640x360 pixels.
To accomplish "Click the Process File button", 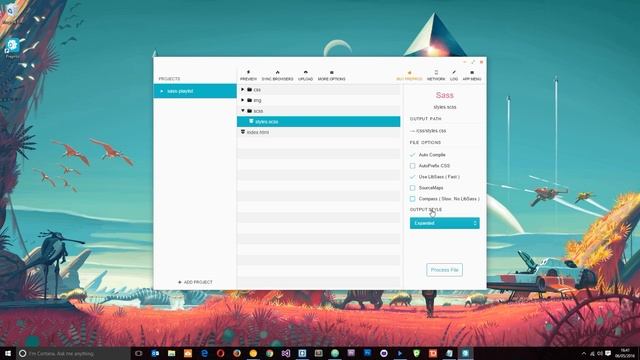I will pos(444,270).
